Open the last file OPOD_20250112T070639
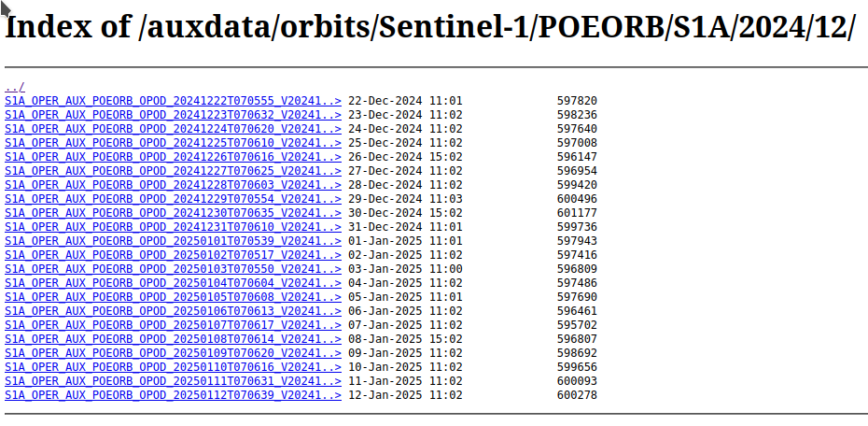 (x=173, y=395)
